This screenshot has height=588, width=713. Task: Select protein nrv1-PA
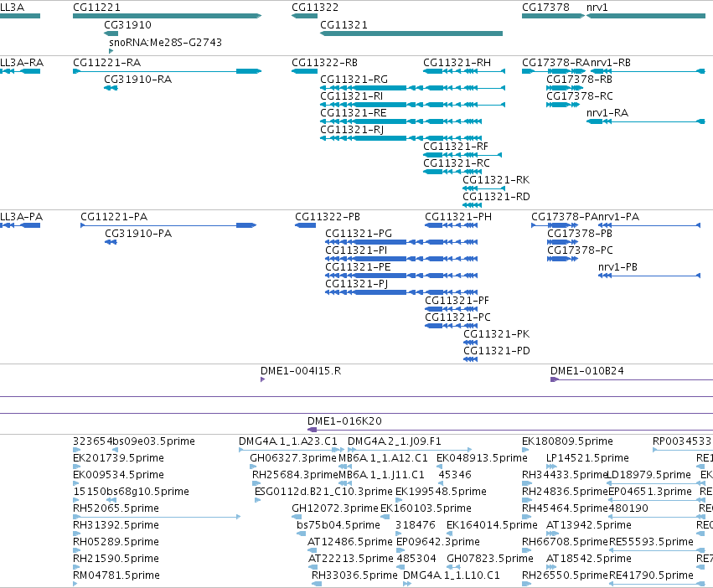pos(619,216)
